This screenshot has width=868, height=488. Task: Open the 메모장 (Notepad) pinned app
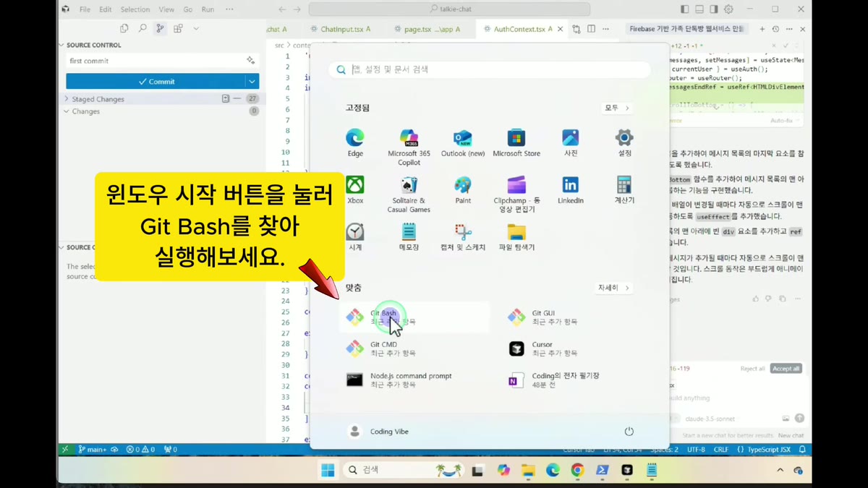click(409, 236)
